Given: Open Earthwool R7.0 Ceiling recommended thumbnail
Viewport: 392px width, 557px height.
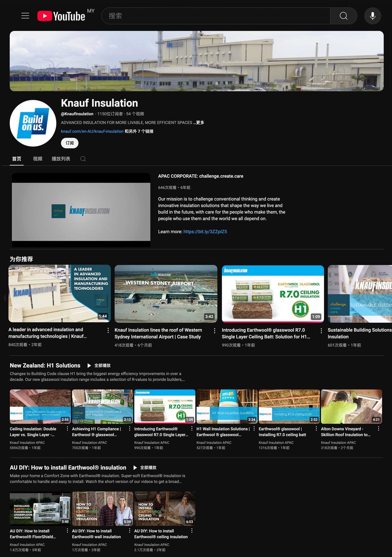Looking at the screenshot, I should point(273,294).
